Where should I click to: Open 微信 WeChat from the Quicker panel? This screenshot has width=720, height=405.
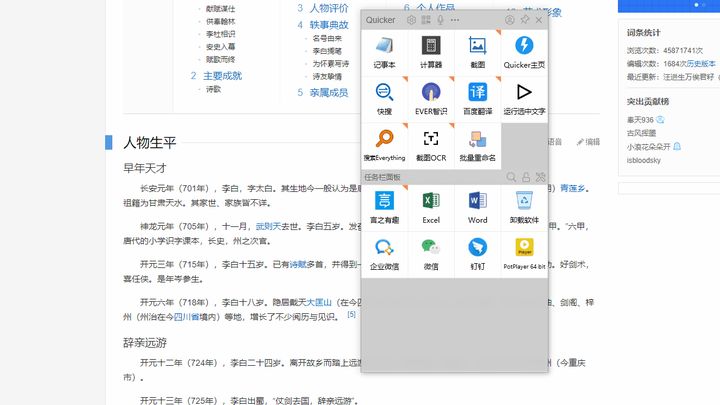click(x=431, y=254)
